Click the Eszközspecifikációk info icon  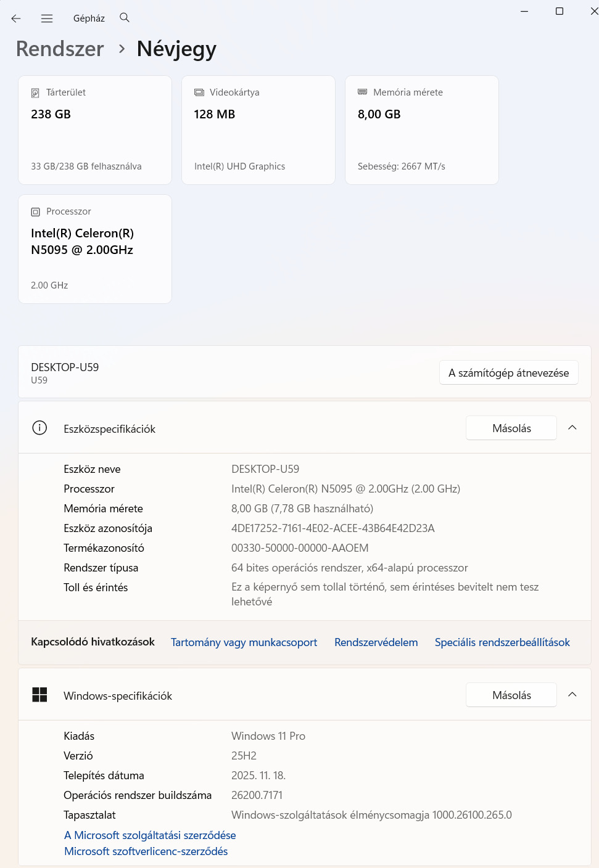tap(39, 428)
